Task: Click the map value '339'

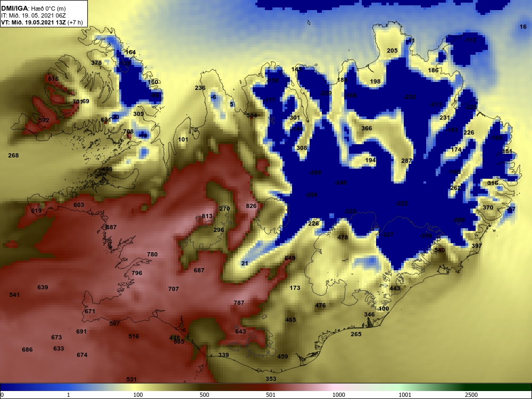Action: [x=223, y=355]
